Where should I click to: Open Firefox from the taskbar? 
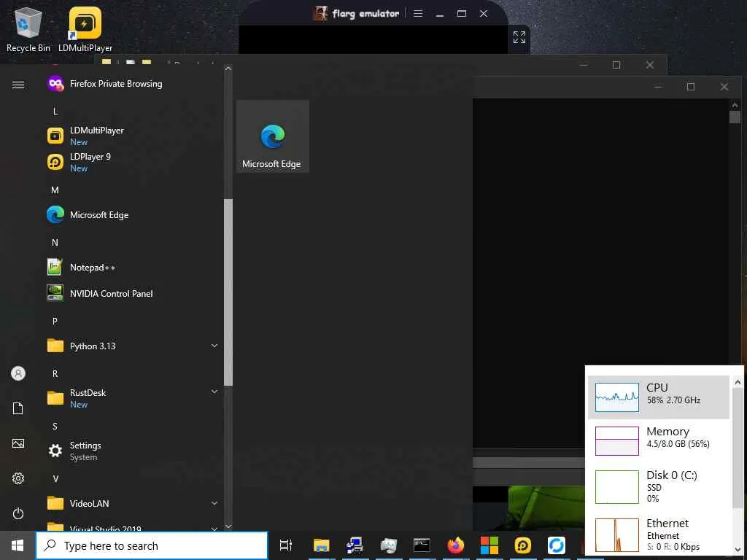455,545
